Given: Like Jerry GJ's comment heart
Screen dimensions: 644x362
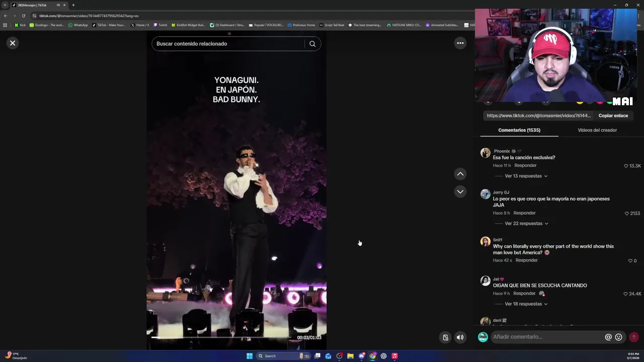Looking at the screenshot, I should click(626, 213).
